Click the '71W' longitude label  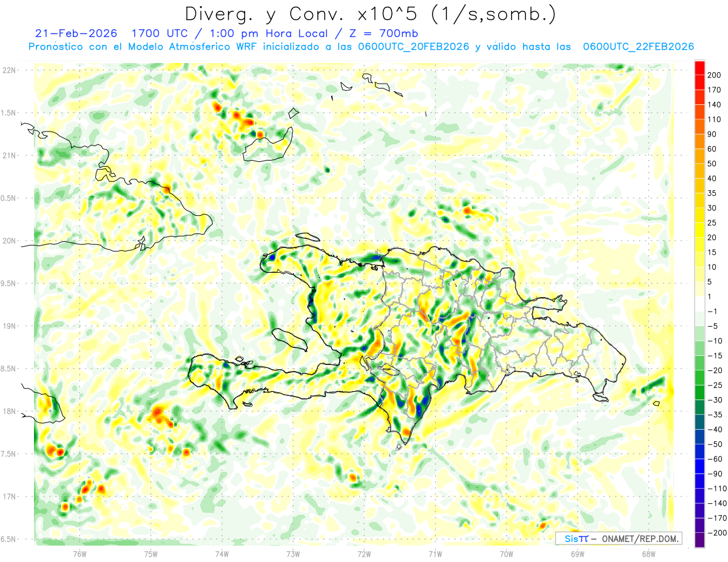point(435,553)
